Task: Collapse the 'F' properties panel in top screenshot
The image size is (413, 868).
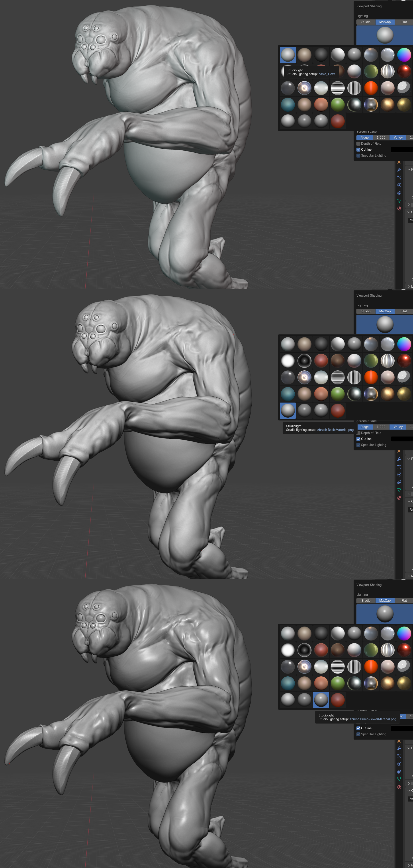Action: click(x=409, y=169)
